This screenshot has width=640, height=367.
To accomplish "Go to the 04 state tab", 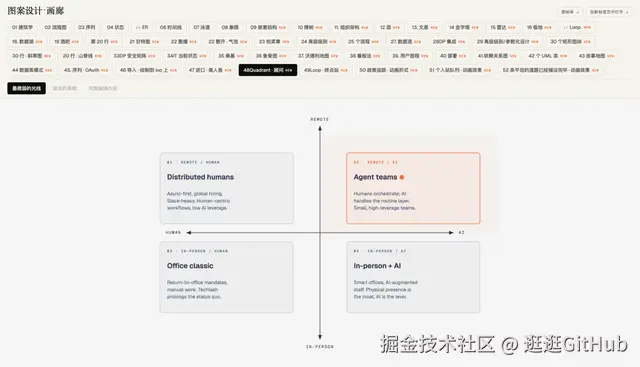I will tap(115, 27).
